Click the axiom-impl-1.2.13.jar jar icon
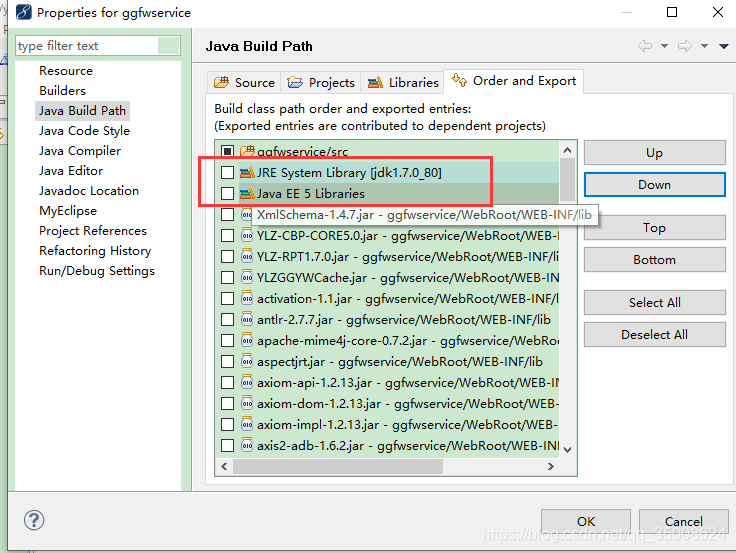Viewport: 736px width, 553px height. click(247, 424)
